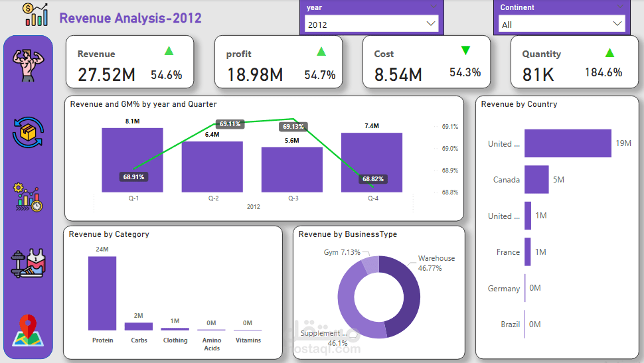Select the Clothing category bar
Viewport: 644px width, 363px height.
pos(175,329)
